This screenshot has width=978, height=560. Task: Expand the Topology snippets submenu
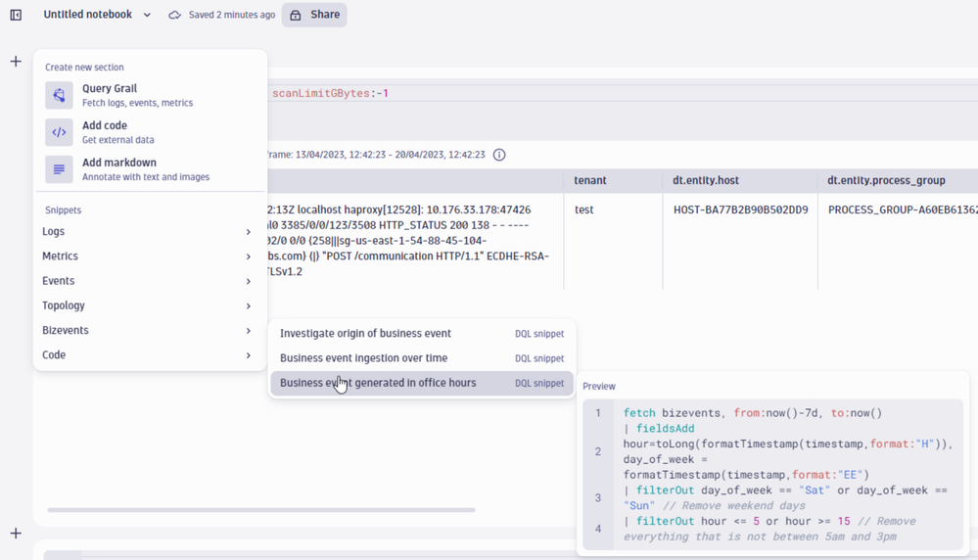click(x=147, y=305)
